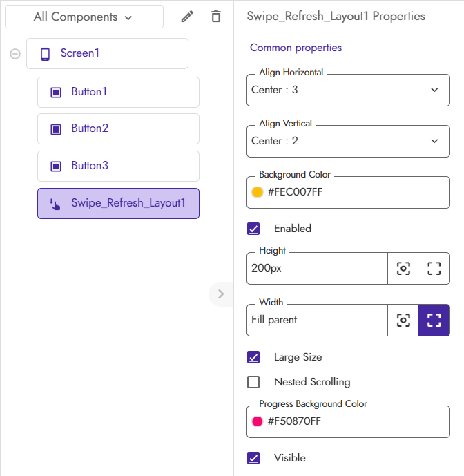Click the Height fill parent icon
The height and width of the screenshot is (476, 464).
(x=434, y=269)
